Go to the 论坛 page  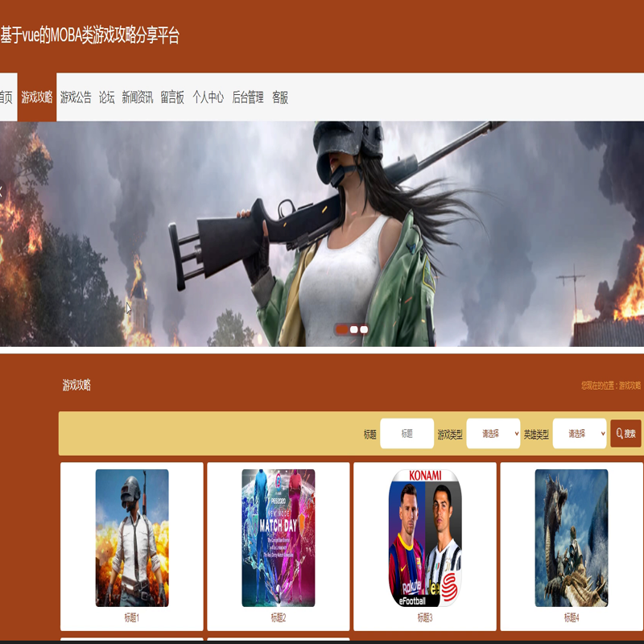point(107,97)
